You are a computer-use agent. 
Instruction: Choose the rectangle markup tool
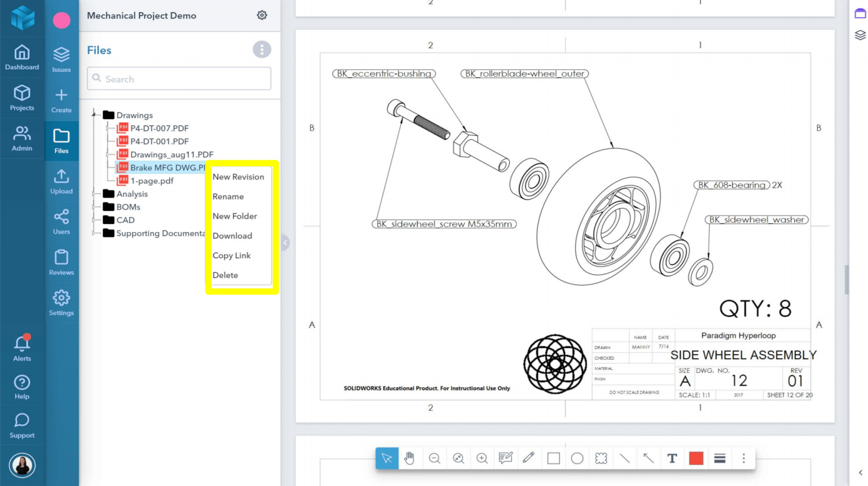(x=553, y=458)
